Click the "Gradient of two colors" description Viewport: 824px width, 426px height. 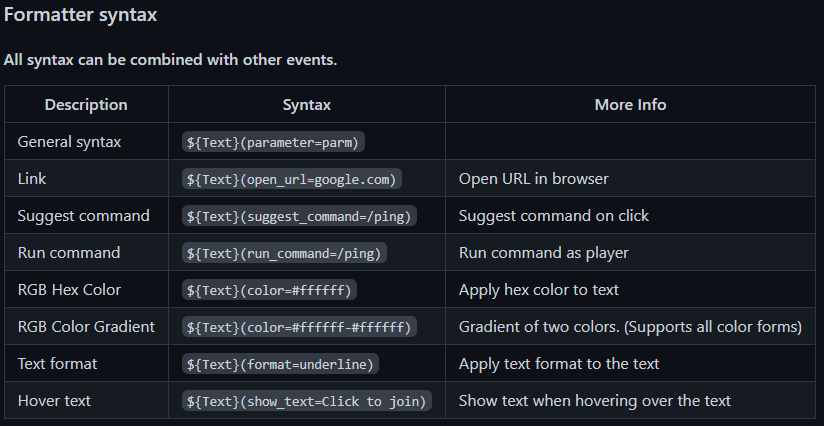[x=630, y=327]
